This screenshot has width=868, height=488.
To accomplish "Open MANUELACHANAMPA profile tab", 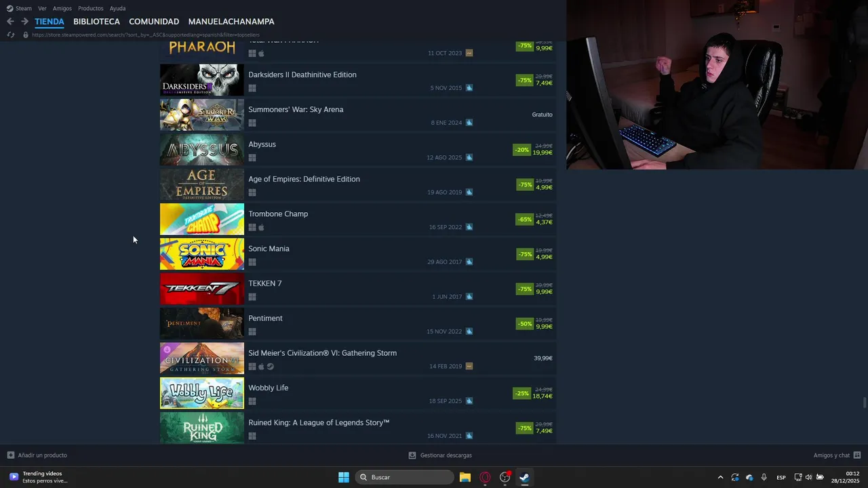I will 231,22.
